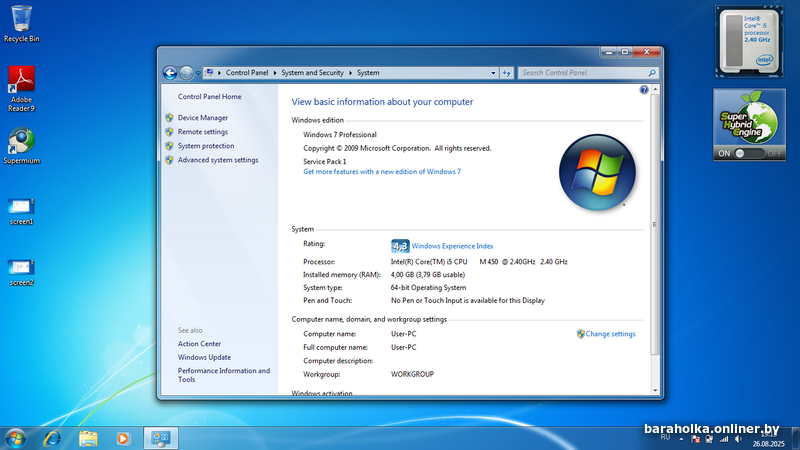The image size is (800, 450).
Task: Click scrollbar down arrow in System window
Action: (x=655, y=391)
